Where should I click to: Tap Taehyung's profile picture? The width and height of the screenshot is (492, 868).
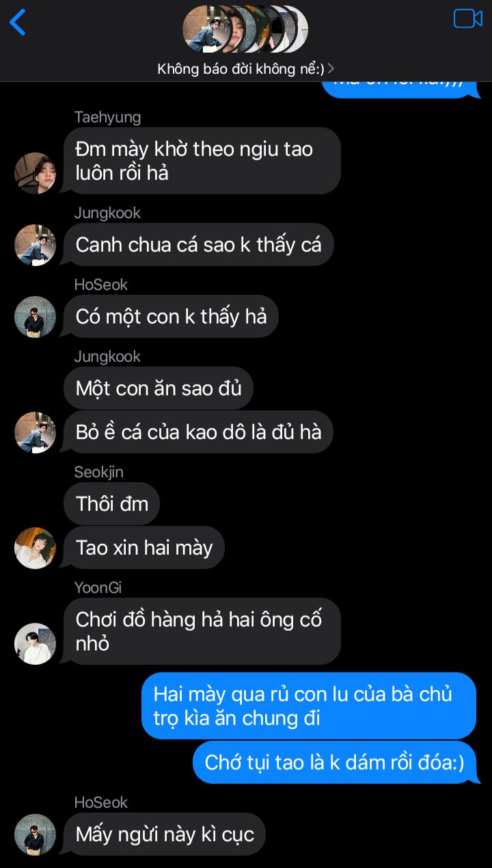click(35, 173)
